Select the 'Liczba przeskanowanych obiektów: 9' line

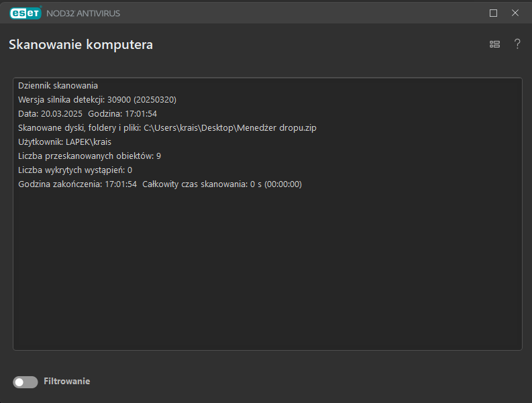89,156
